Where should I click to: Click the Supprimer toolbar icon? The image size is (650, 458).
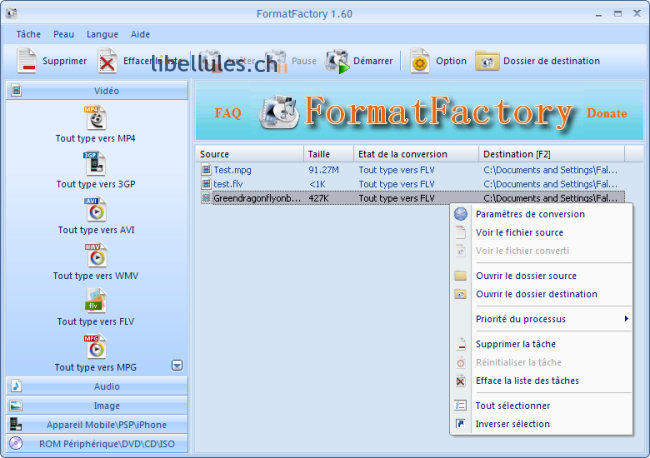click(x=27, y=61)
